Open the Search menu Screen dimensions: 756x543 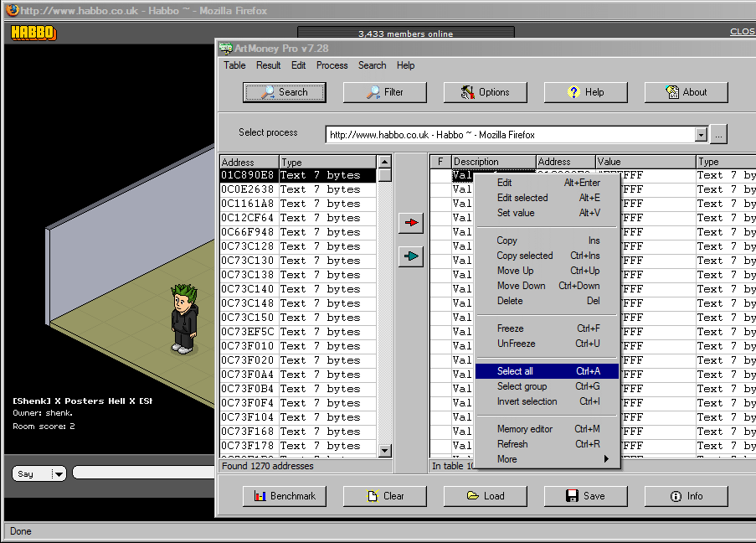pos(372,65)
